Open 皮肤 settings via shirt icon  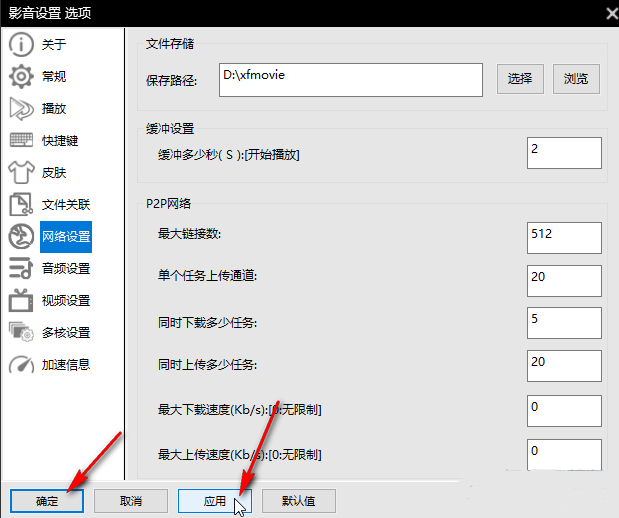click(21, 172)
